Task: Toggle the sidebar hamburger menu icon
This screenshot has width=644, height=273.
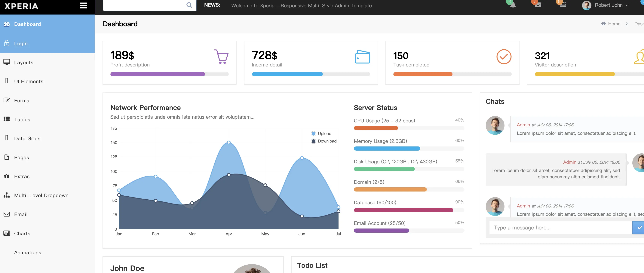Action: coord(84,5)
